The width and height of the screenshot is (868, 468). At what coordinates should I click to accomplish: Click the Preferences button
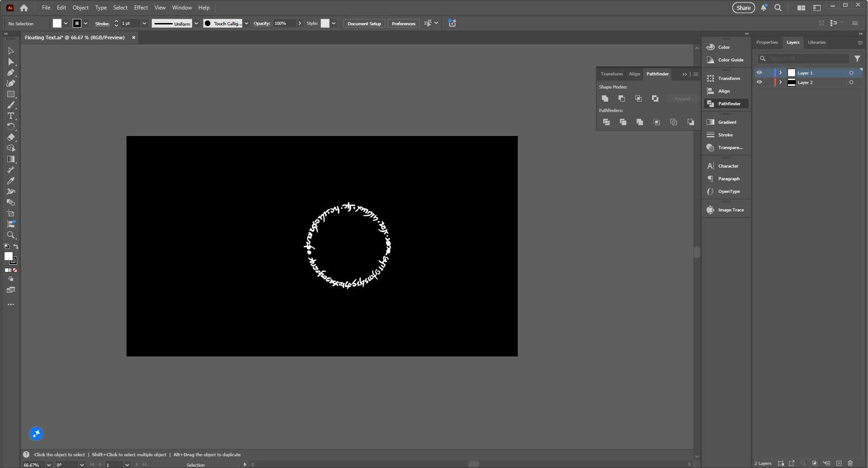[x=404, y=23]
